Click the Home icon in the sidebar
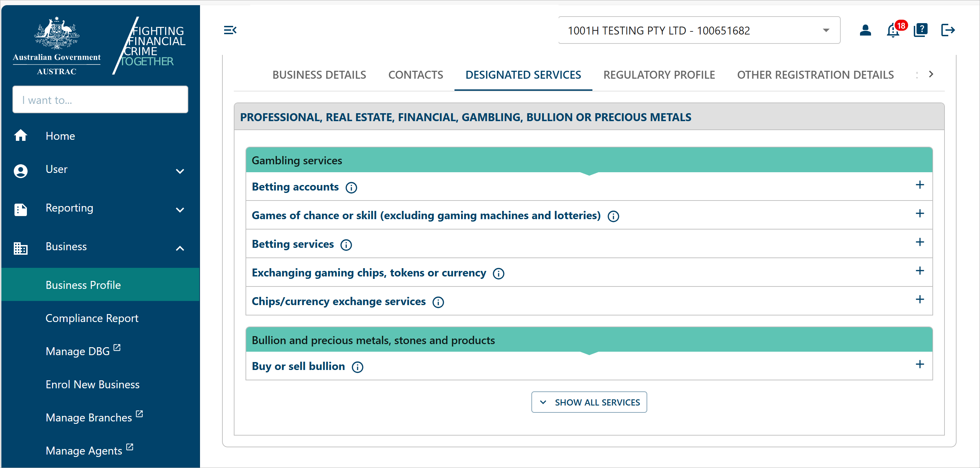Screen dimensions: 980x468 point(21,136)
